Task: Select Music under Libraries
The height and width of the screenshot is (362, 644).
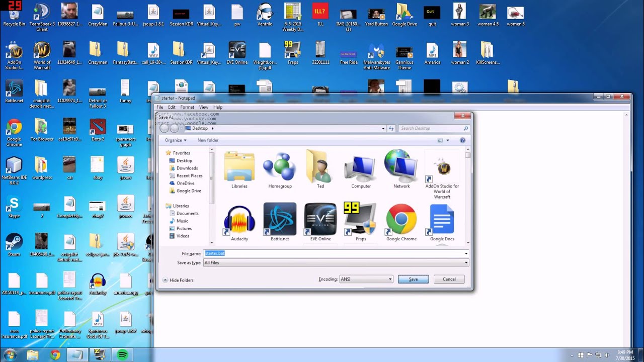Action: pyautogui.click(x=182, y=221)
